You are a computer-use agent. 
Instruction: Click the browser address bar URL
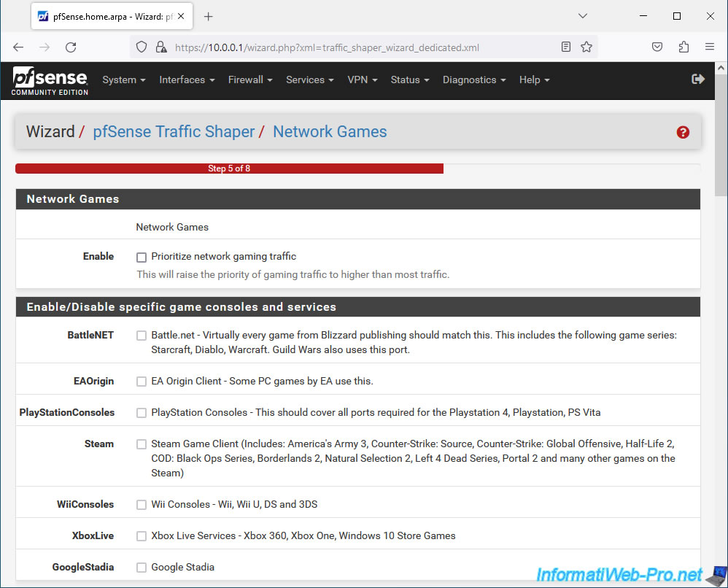[327, 47]
